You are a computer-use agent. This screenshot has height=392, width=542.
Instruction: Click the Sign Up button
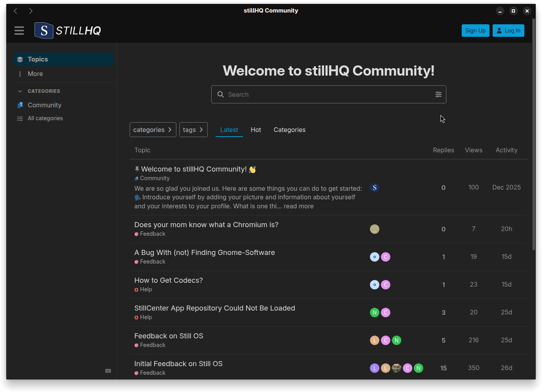[475, 31]
